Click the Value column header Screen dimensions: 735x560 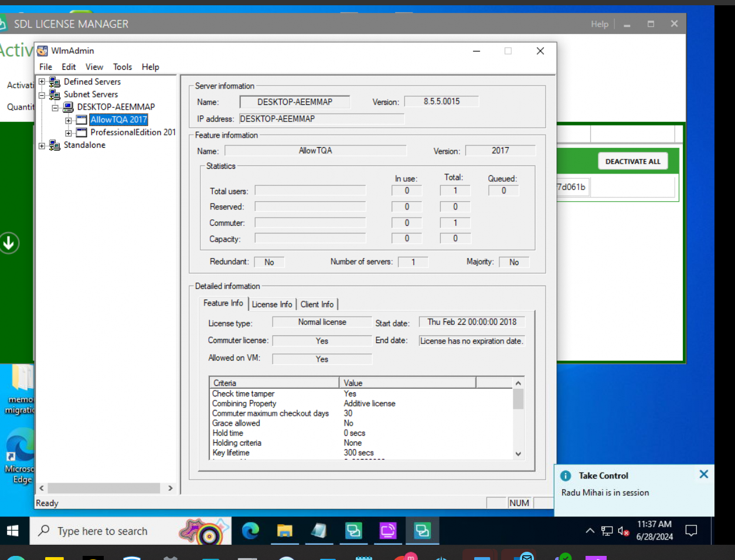point(407,383)
